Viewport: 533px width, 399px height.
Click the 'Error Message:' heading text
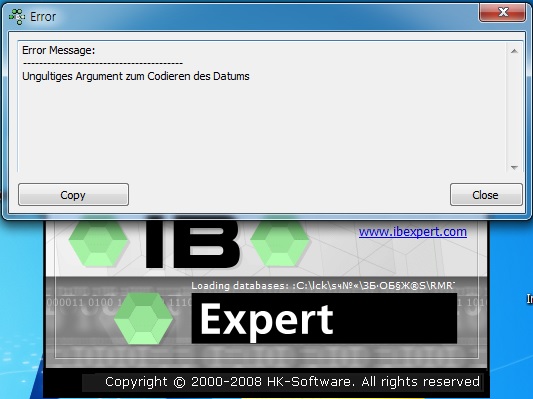coord(58,50)
